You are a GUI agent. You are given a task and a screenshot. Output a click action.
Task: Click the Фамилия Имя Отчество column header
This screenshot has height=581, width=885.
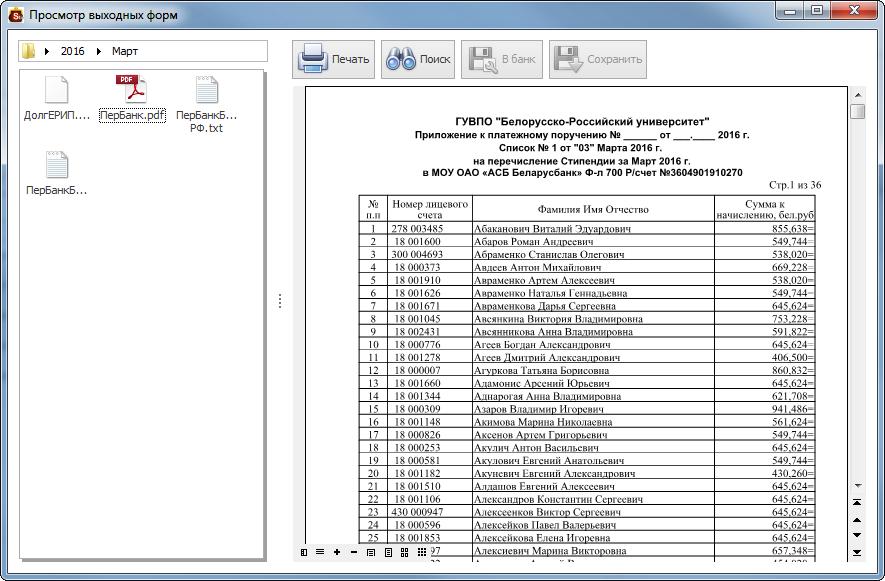(x=593, y=209)
